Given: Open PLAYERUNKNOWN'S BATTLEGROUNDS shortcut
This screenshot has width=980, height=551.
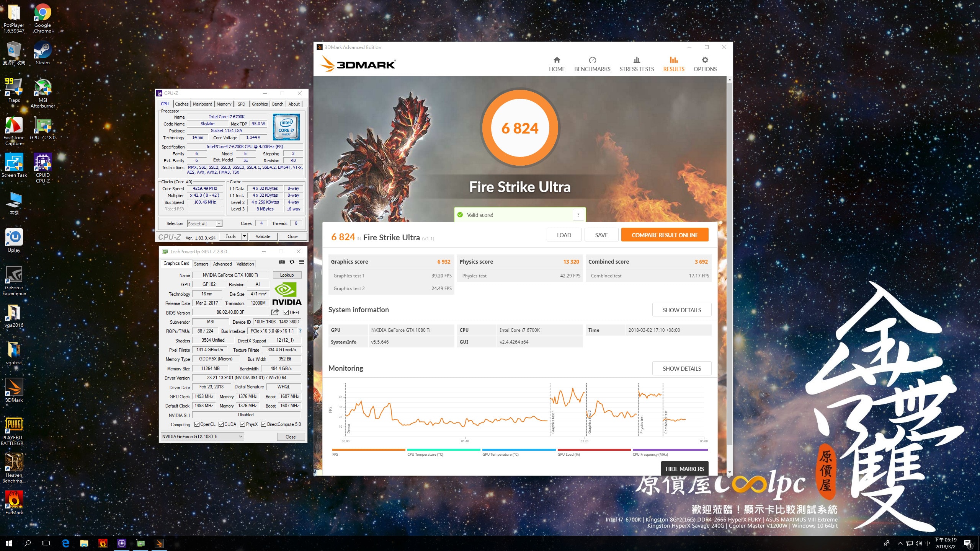Looking at the screenshot, I should click(x=14, y=430).
